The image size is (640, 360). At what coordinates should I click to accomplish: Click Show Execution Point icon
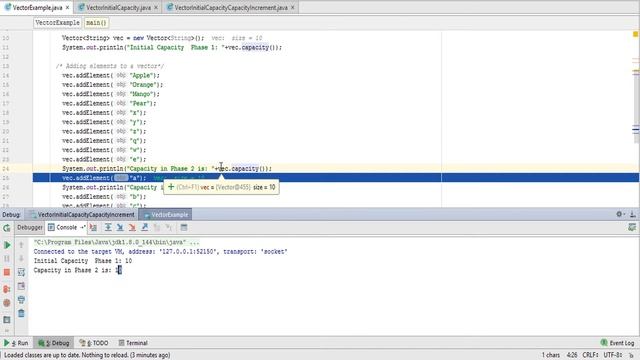(x=93, y=227)
